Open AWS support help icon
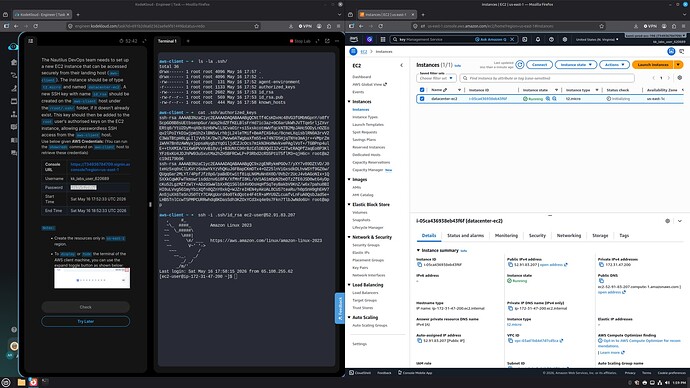The image size is (690, 388). tap(551, 39)
